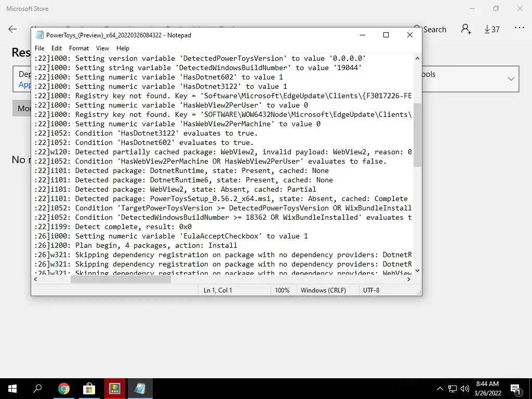
Task: Click the horizontal scrollbar thumb in Notepad
Action: tap(121, 279)
